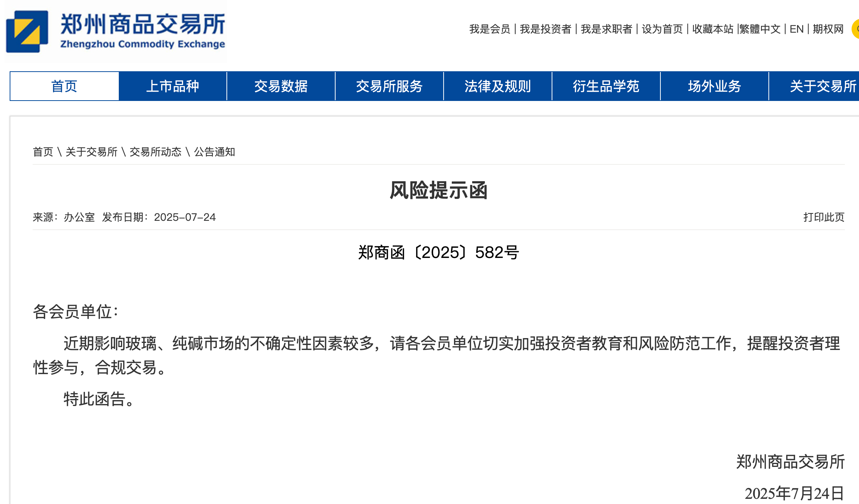The height and width of the screenshot is (504, 859).
Task: Open the 首页 navigation tab
Action: tap(64, 86)
